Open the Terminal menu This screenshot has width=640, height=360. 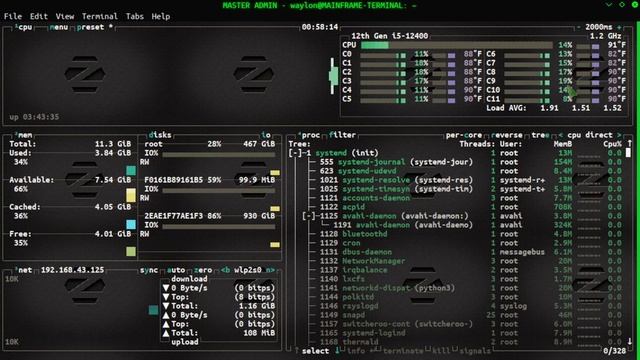[100, 16]
